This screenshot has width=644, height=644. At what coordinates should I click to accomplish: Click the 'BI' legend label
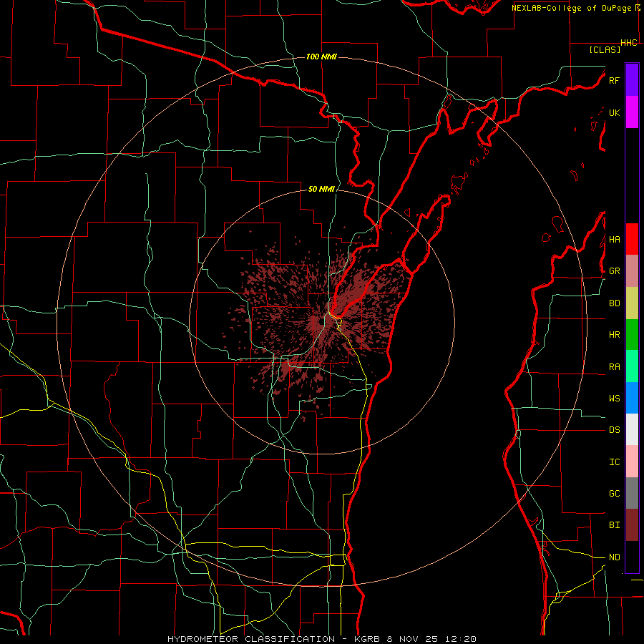(614, 525)
